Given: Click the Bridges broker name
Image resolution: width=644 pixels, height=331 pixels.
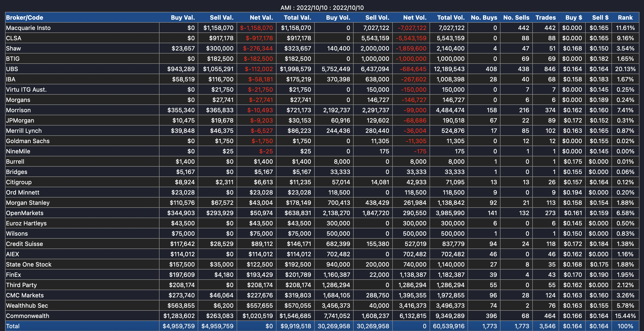Looking at the screenshot, I should click(x=16, y=172).
